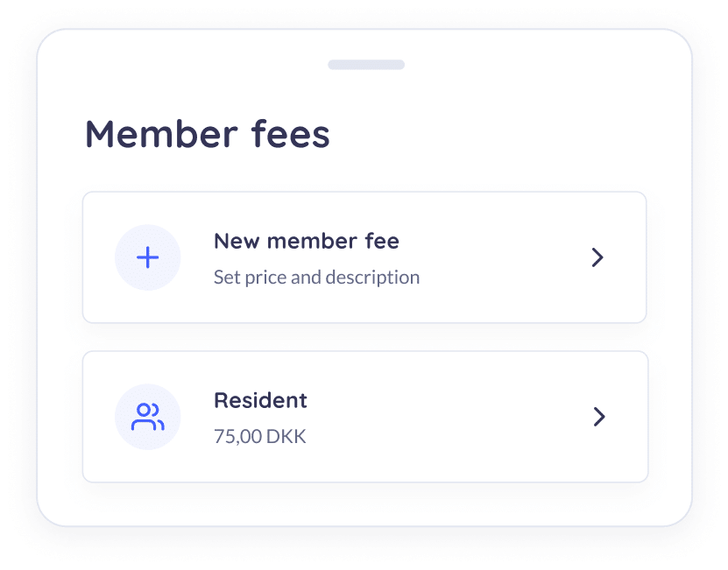The width and height of the screenshot is (728, 570).
Task: Tap the grey grabber pill above Member fees
Action: coord(366,65)
